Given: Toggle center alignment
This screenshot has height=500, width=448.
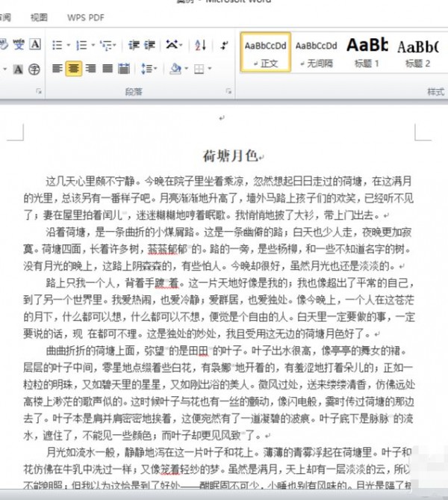Looking at the screenshot, I should [x=74, y=68].
